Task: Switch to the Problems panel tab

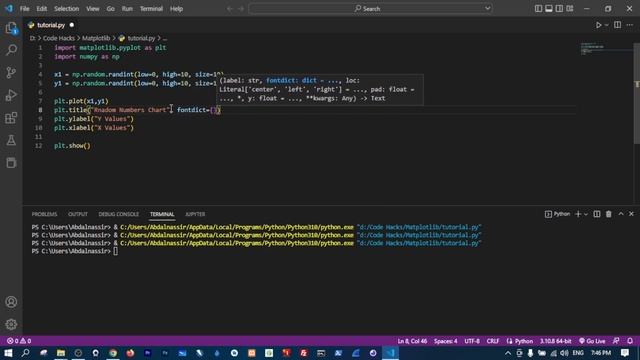Action: pyautogui.click(x=44, y=214)
